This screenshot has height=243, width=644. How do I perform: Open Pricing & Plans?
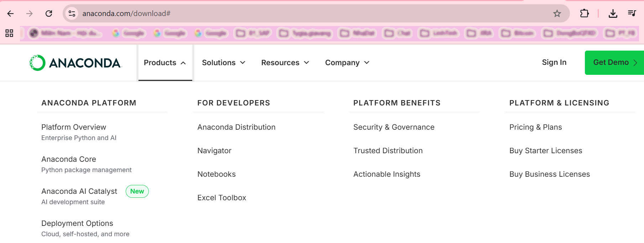click(x=535, y=127)
